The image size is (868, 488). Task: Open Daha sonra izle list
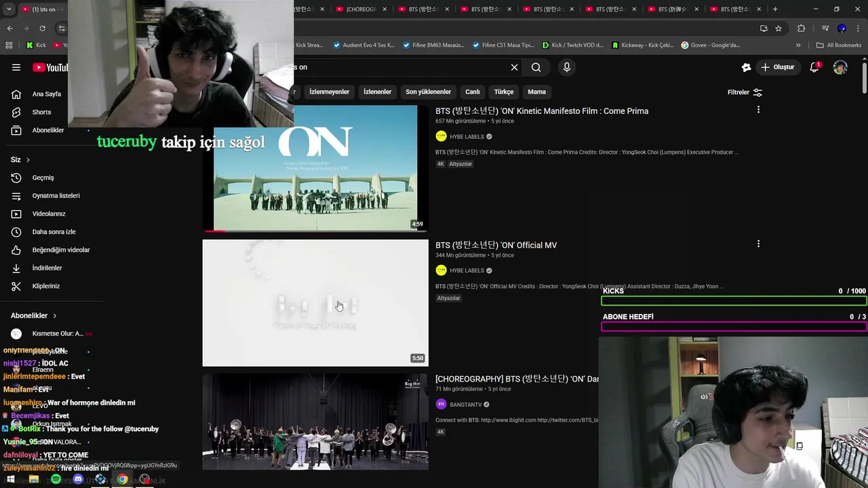54,232
